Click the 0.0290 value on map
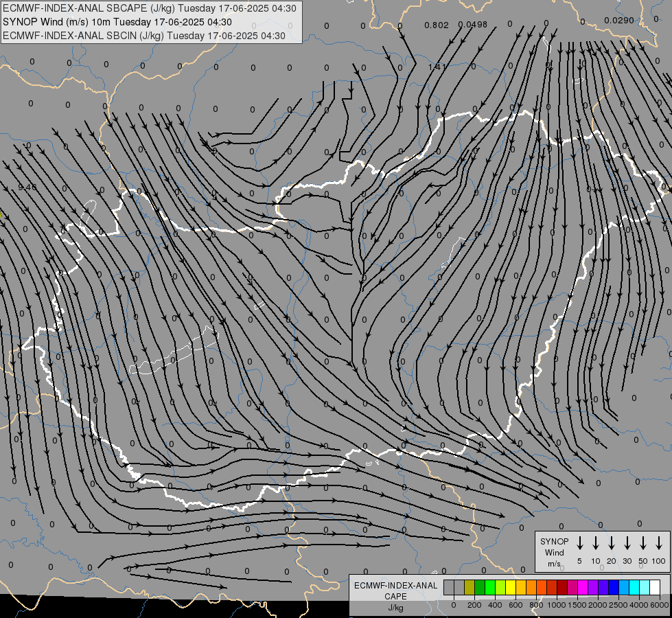Viewport: 672px width, 618px height. click(x=619, y=20)
